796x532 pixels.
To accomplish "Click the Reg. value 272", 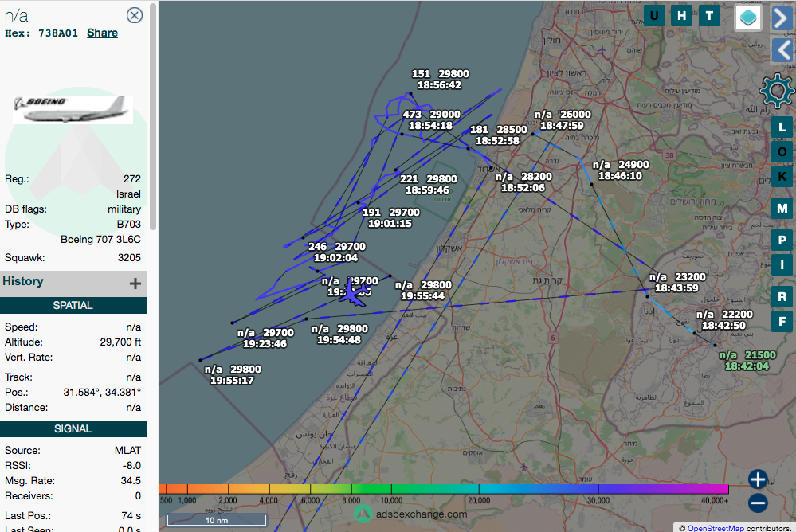I will click(132, 179).
